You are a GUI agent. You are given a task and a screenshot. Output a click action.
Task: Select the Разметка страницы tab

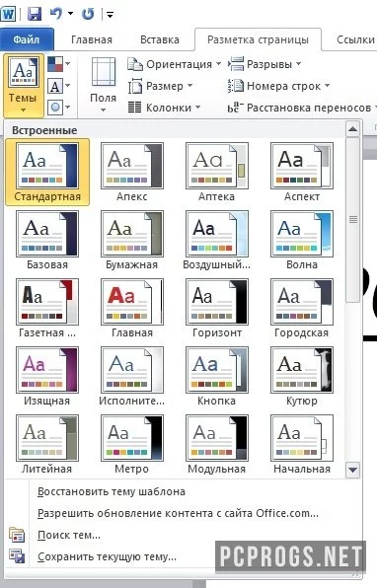point(259,39)
